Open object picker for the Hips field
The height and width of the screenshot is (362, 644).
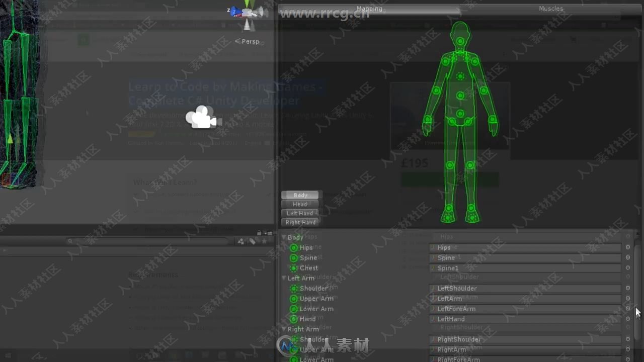point(628,247)
